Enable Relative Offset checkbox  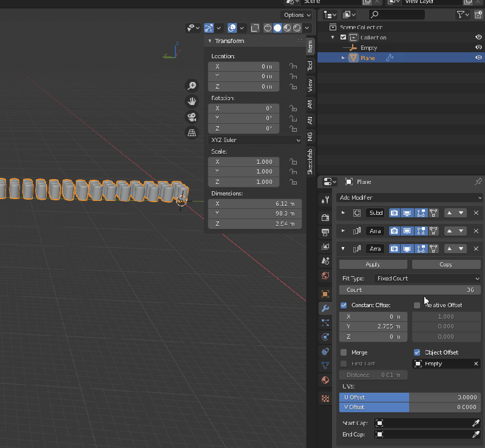[x=417, y=305]
